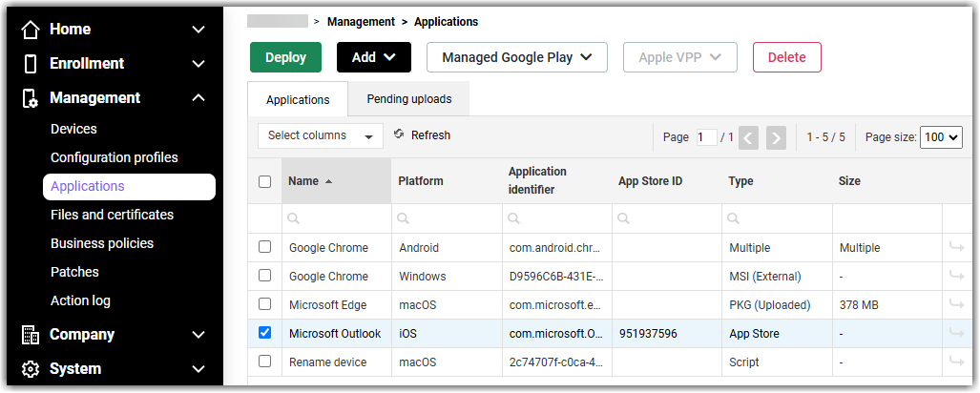Select the Applications tab
Image resolution: width=980 pixels, height=393 pixels.
pyautogui.click(x=298, y=99)
